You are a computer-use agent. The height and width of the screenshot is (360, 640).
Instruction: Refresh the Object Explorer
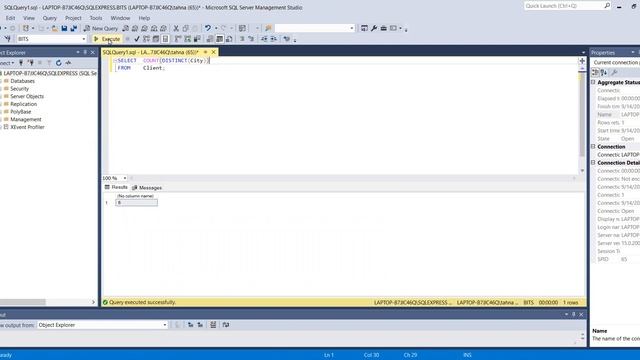click(58, 63)
